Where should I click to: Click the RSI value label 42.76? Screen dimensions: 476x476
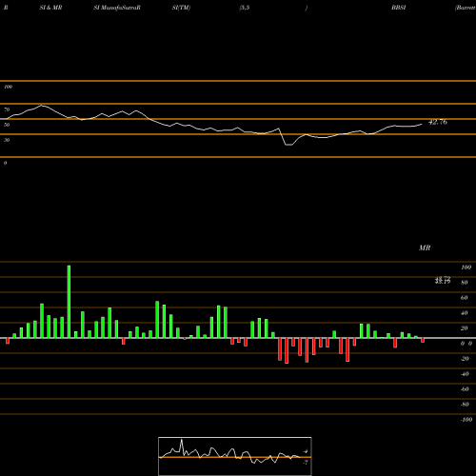coord(438,122)
